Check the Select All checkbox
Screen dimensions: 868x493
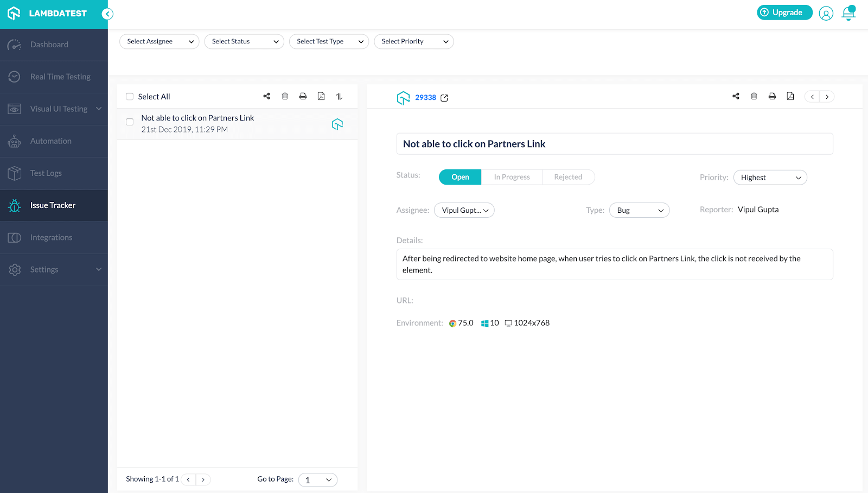(130, 96)
